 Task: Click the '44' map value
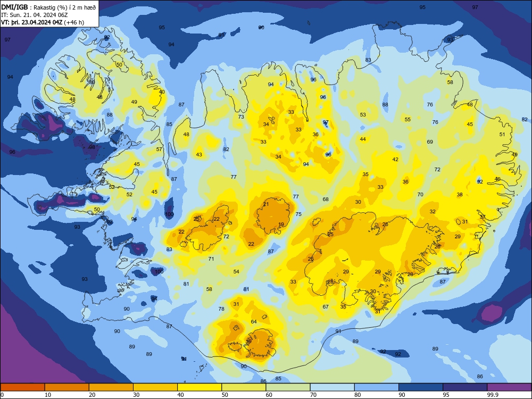tap(363, 139)
